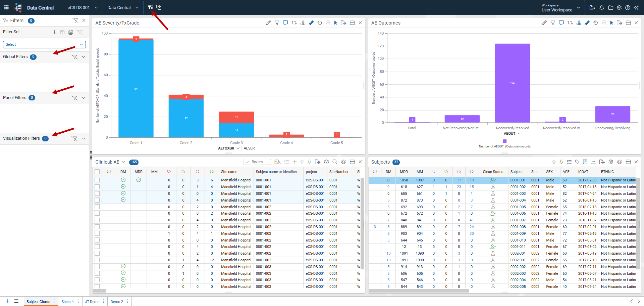Image resolution: width=644 pixels, height=306 pixels.
Task: Open the Filter Set Select combo box
Action: click(x=44, y=44)
